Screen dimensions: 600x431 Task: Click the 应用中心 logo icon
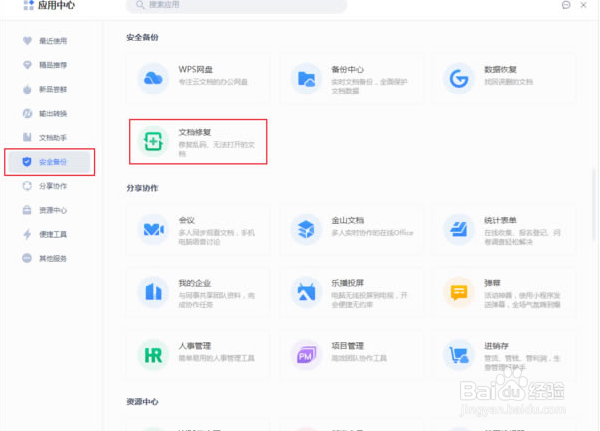point(28,5)
